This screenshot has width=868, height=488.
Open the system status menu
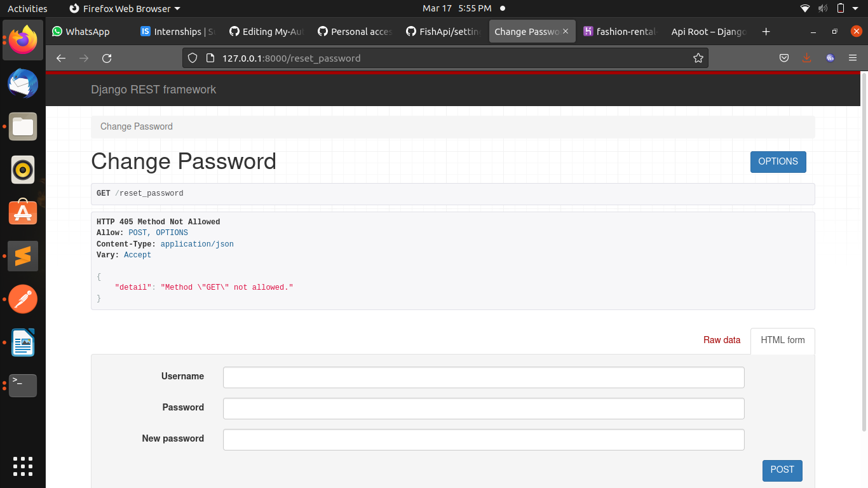(840, 8)
